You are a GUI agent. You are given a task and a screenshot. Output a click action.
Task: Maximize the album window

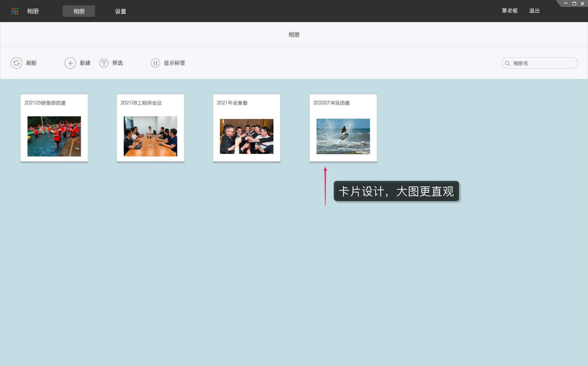574,4
